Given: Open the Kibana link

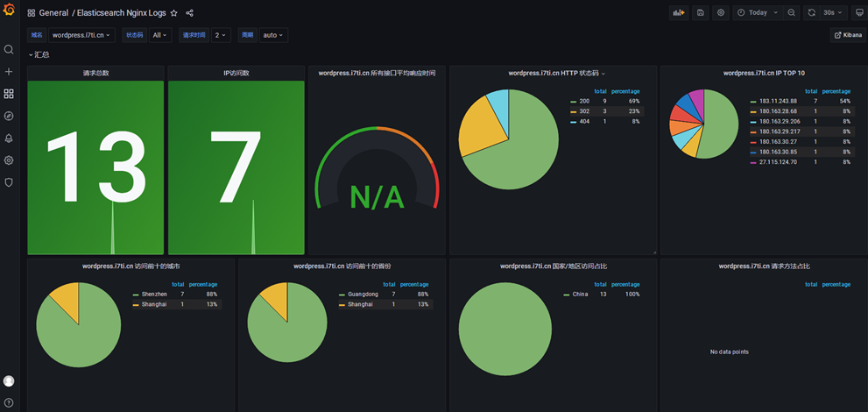Looking at the screenshot, I should click(x=848, y=35).
